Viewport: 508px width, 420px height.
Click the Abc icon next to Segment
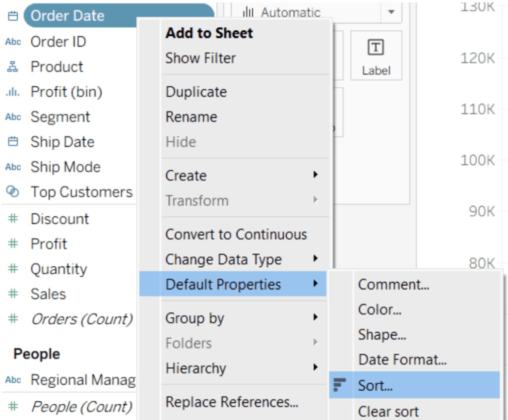[13, 117]
